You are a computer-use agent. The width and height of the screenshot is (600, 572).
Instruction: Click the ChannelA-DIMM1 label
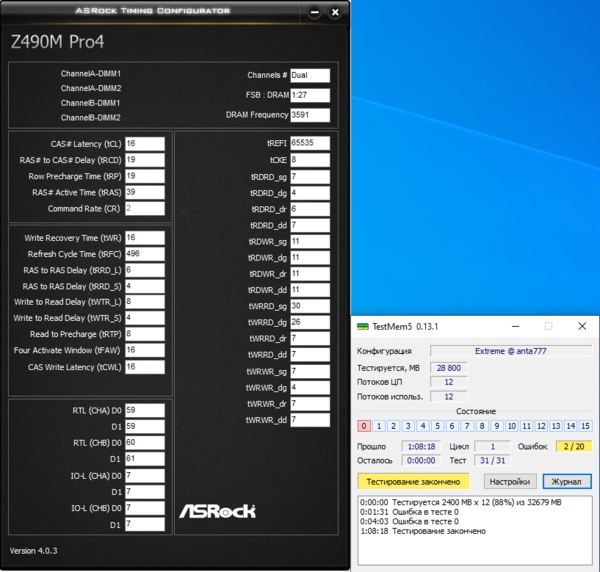(91, 73)
